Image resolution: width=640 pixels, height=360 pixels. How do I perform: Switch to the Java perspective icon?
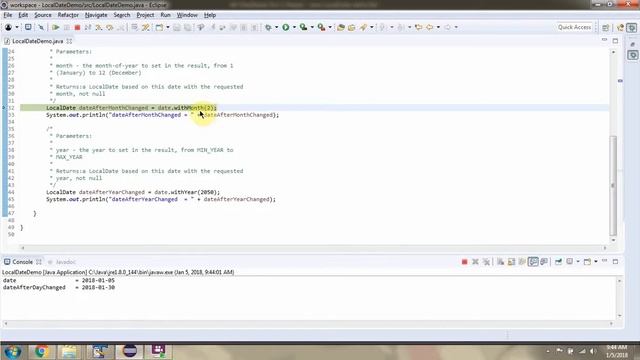pyautogui.click(x=620, y=27)
